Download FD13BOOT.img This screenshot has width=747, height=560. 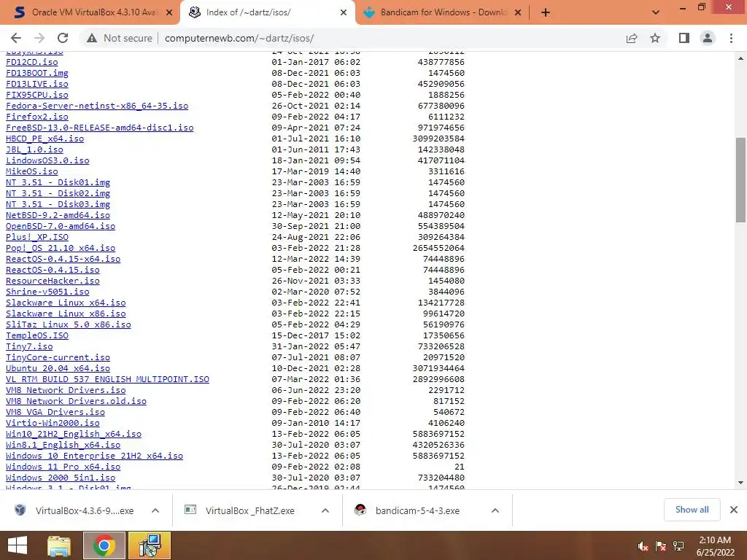37,73
